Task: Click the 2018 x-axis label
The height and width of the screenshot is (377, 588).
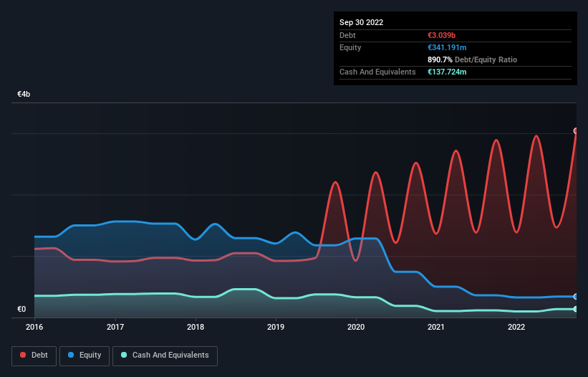Action: point(196,327)
